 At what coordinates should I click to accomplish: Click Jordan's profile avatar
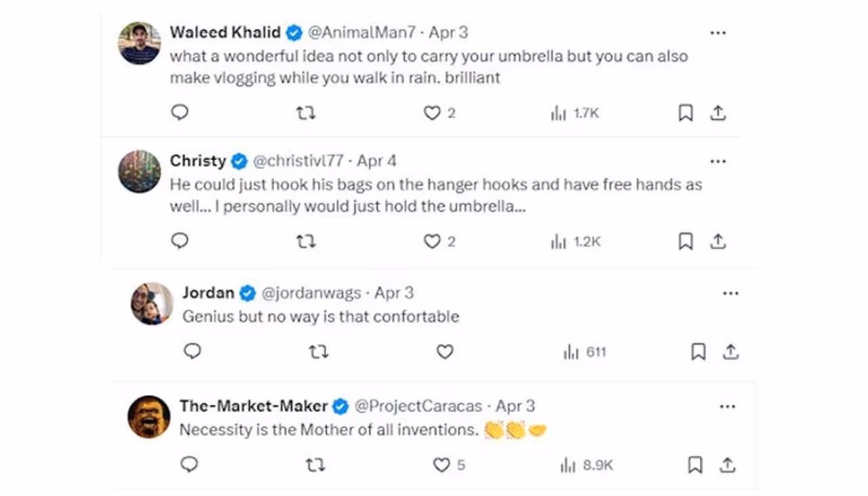pos(152,304)
